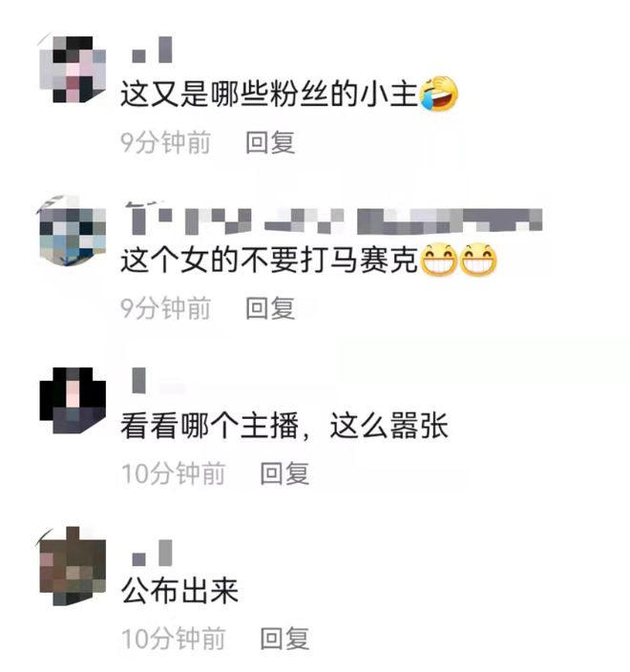Select the comment text 看看哪个主播，这么嚣张
630x672 pixels.
pos(284,426)
